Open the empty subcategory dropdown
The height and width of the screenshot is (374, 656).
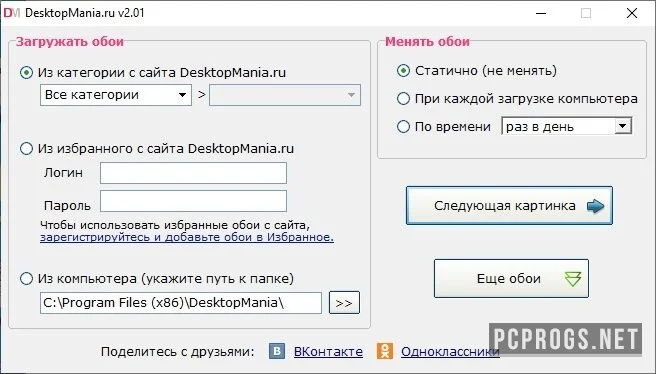(285, 95)
